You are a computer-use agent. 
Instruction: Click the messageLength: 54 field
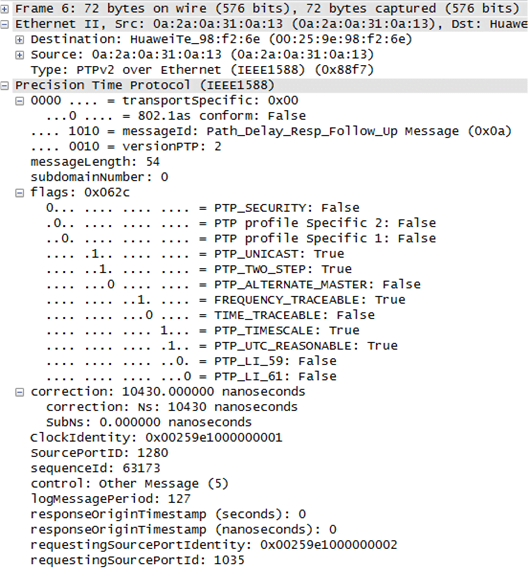95,162
